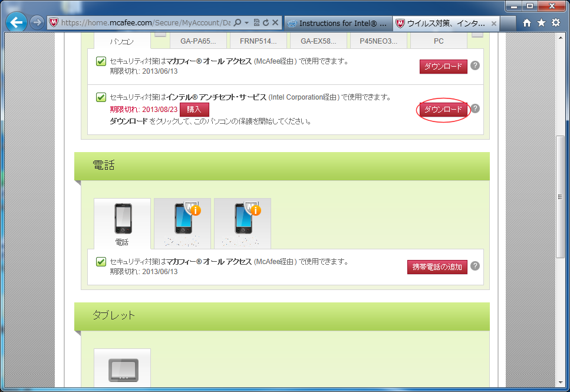
Task: Open Favorites star icon
Action: pyautogui.click(x=541, y=23)
